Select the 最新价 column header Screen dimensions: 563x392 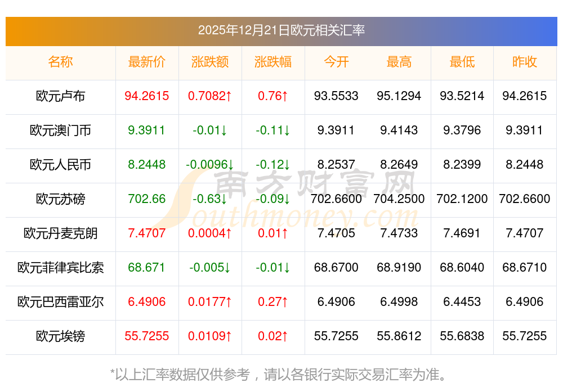pyautogui.click(x=147, y=62)
